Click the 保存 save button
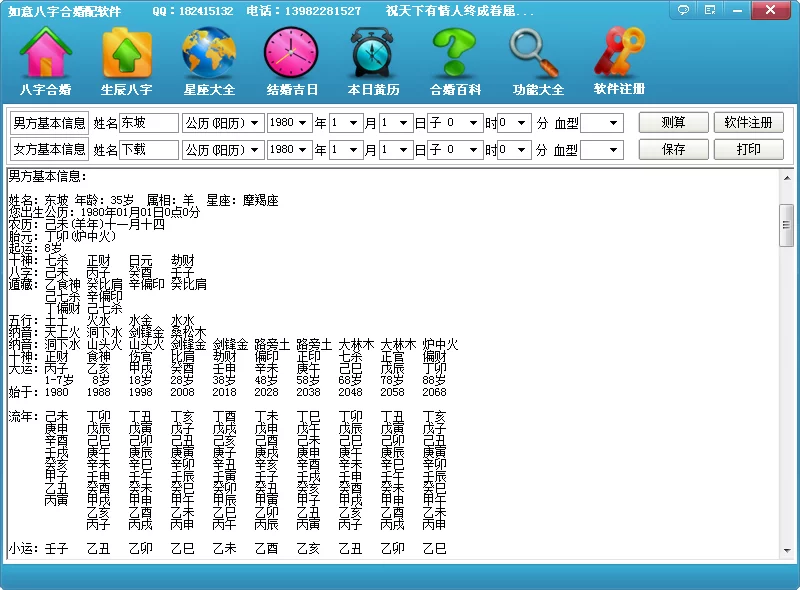Viewport: 800px width, 590px height. click(x=674, y=150)
